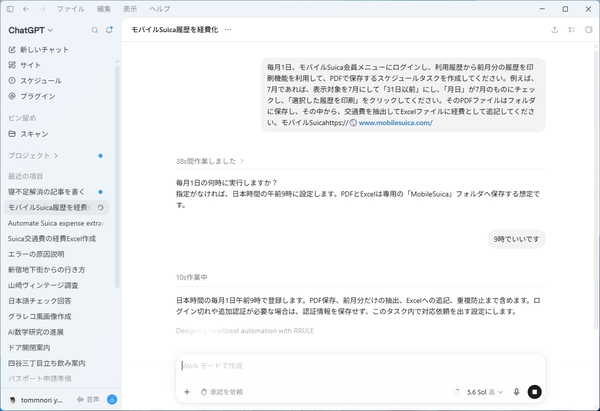
Task: Go forward with the right arrow
Action: pyautogui.click(x=42, y=9)
